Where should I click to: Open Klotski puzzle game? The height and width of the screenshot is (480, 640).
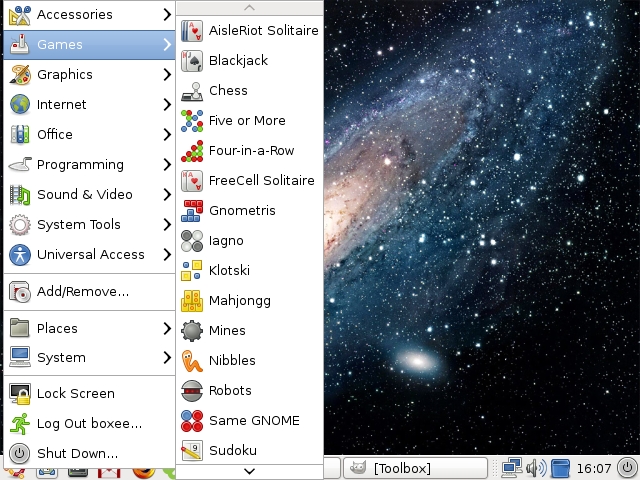coord(249,271)
